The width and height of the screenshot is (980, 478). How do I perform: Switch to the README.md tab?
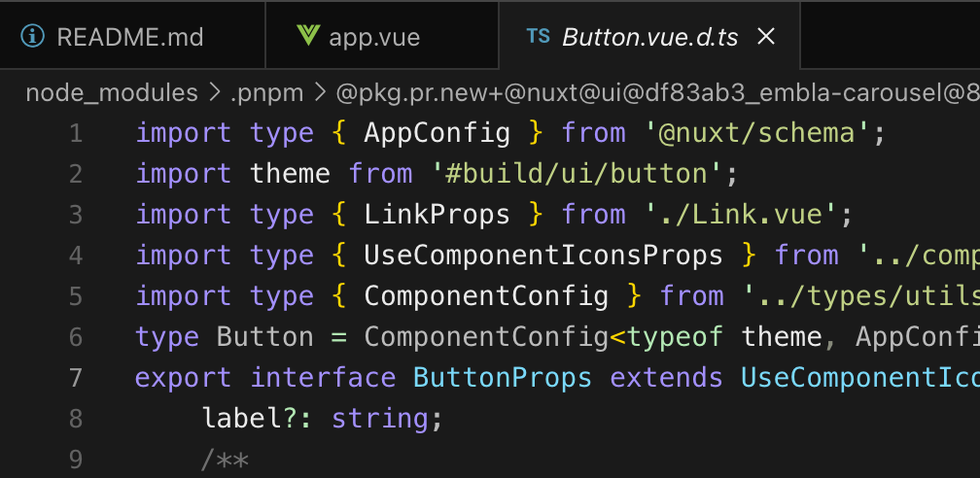click(132, 36)
